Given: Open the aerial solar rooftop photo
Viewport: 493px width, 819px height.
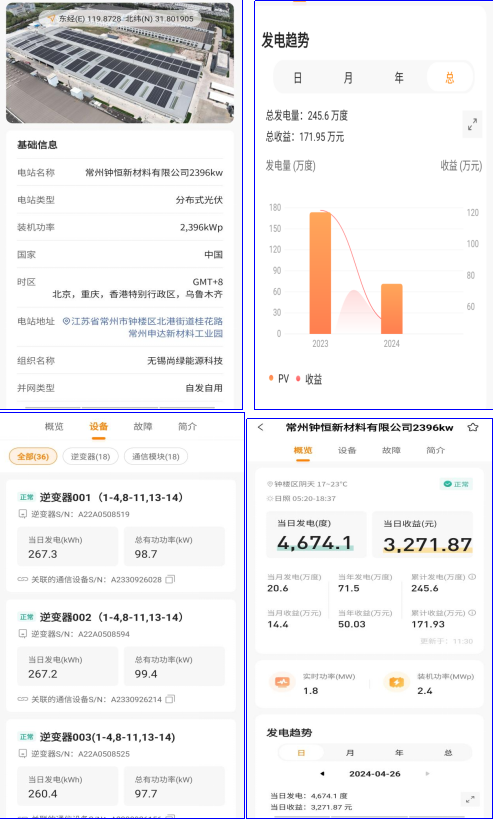Looking at the screenshot, I should 120,63.
